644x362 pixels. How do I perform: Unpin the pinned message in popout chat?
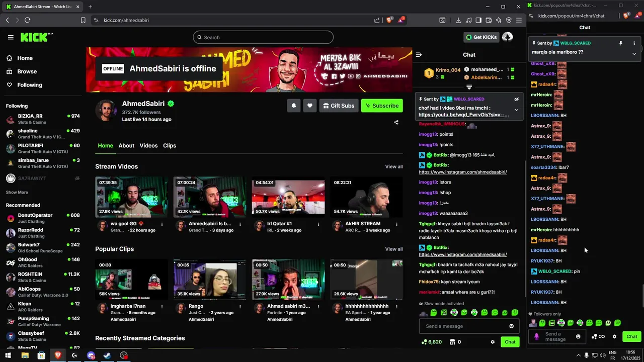click(621, 43)
